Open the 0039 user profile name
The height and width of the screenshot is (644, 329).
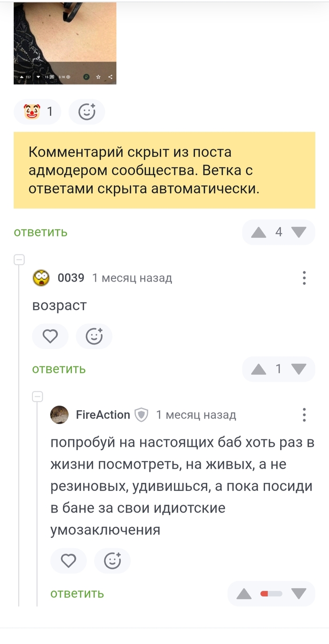coord(71,278)
